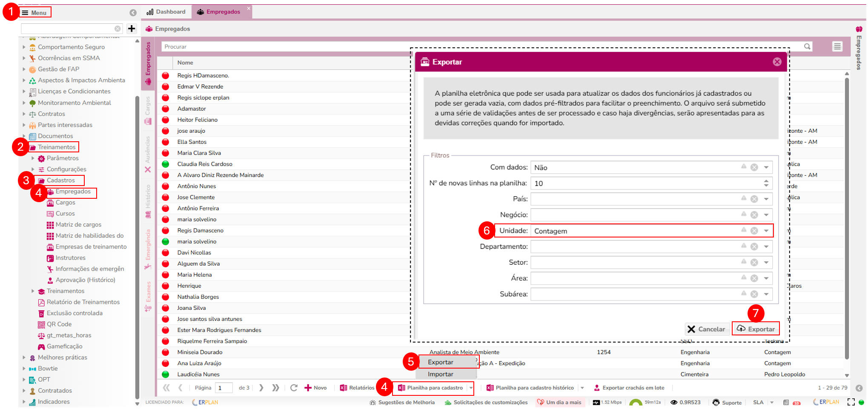
Task: Create a new employee with Novo
Action: pos(315,388)
